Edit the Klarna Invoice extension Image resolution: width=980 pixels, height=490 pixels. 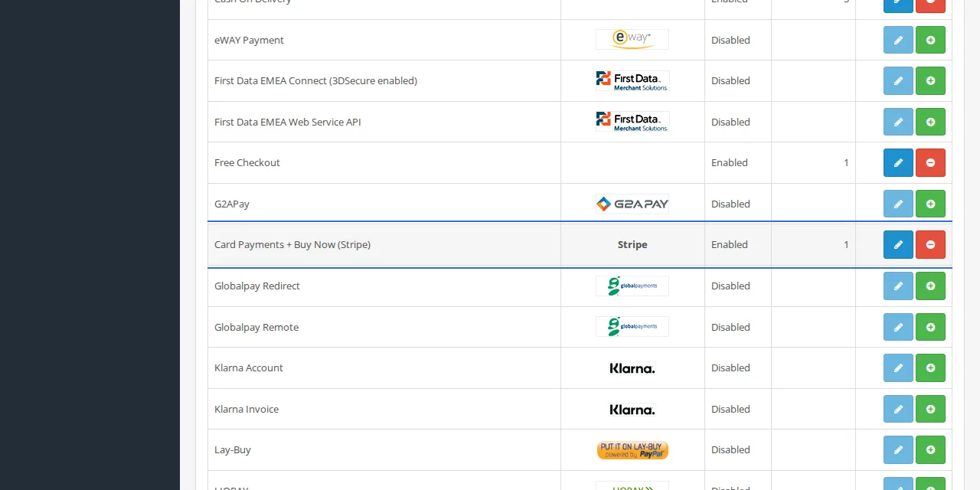(898, 409)
